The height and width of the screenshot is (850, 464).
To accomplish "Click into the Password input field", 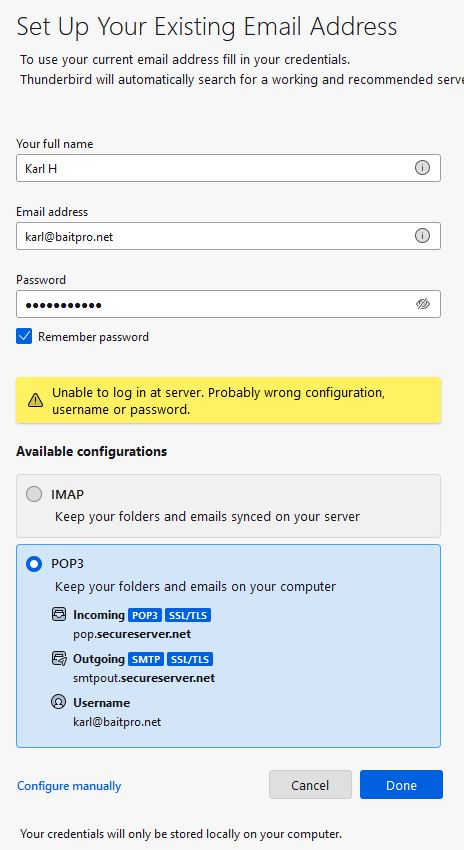I will click(x=228, y=304).
